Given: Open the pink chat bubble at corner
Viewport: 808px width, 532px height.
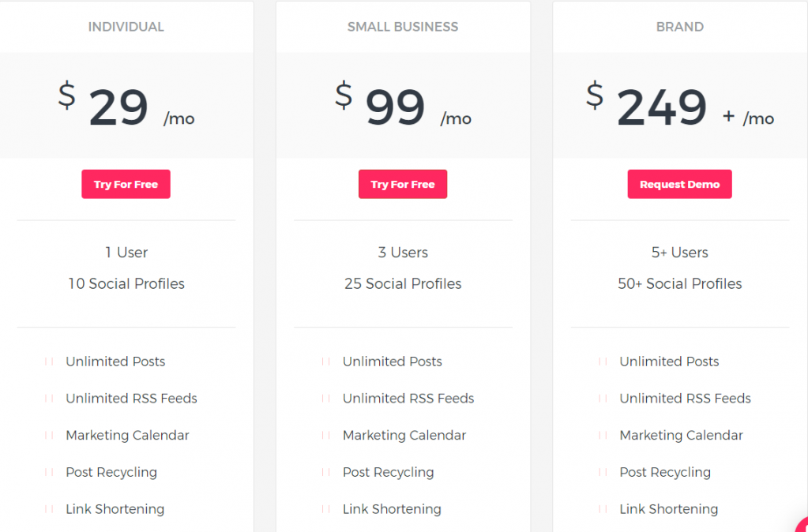Looking at the screenshot, I should coord(802,526).
